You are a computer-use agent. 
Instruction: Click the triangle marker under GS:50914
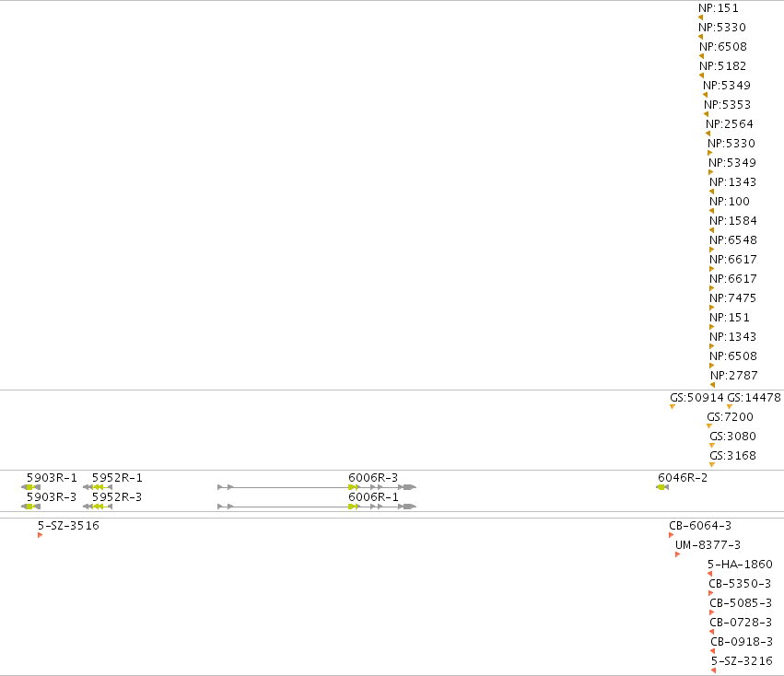point(673,406)
